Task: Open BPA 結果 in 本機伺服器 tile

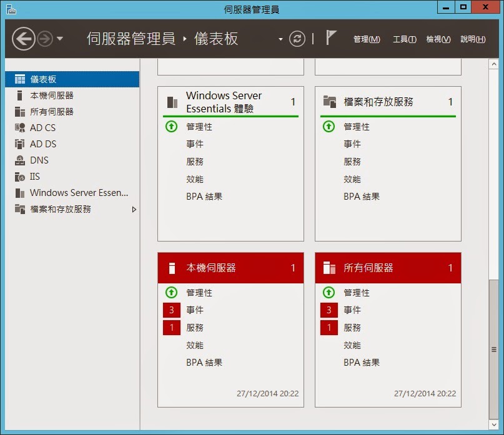Action: 204,363
